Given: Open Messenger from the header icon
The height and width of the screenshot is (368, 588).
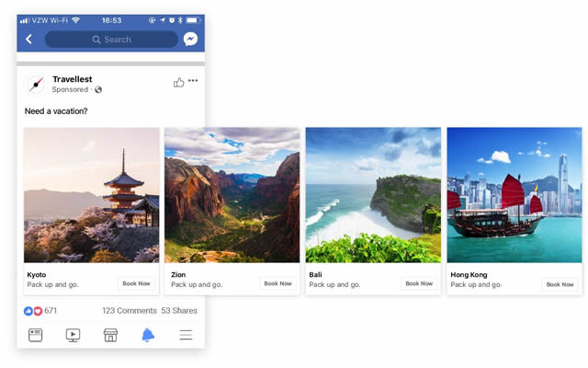Looking at the screenshot, I should [x=190, y=40].
